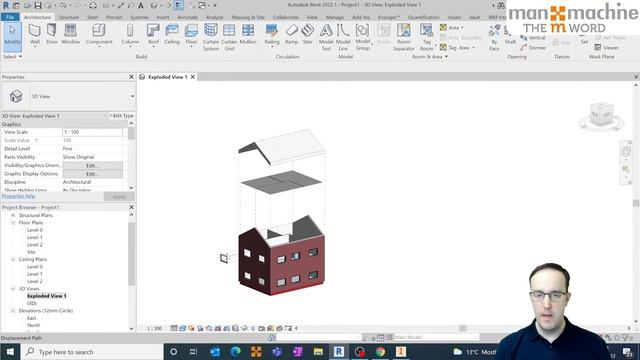Open the Windows Start menu

tap(10, 351)
